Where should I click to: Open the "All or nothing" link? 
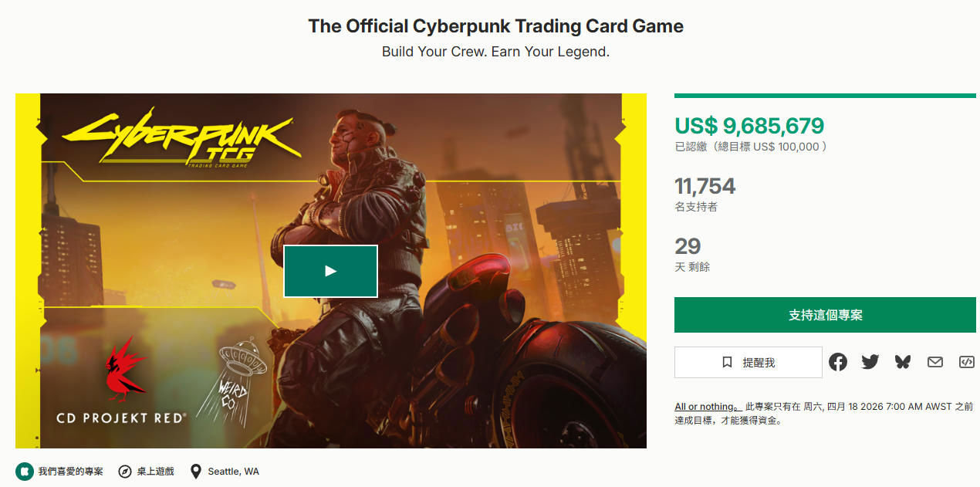coord(707,407)
